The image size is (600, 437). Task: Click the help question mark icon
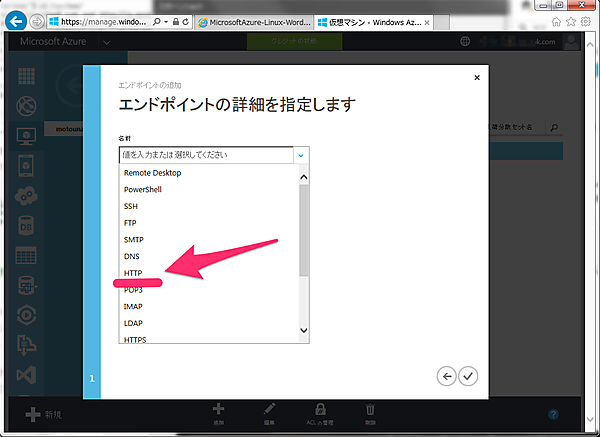(x=582, y=414)
